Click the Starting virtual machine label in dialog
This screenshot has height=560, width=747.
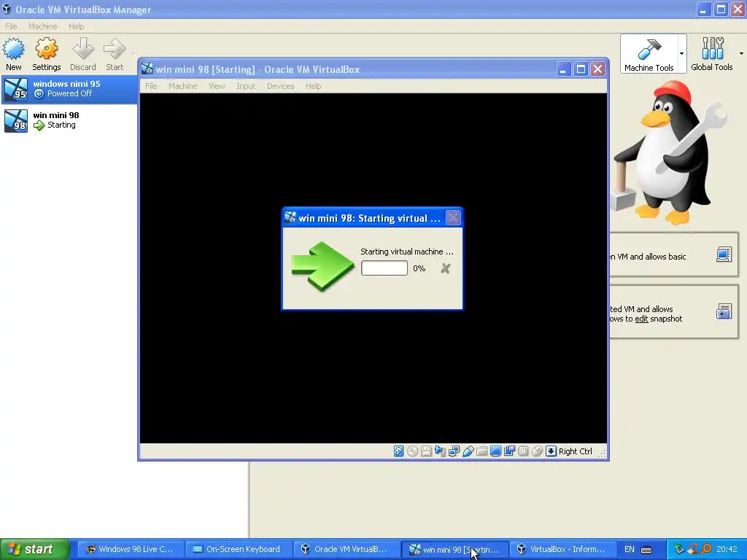[407, 252]
